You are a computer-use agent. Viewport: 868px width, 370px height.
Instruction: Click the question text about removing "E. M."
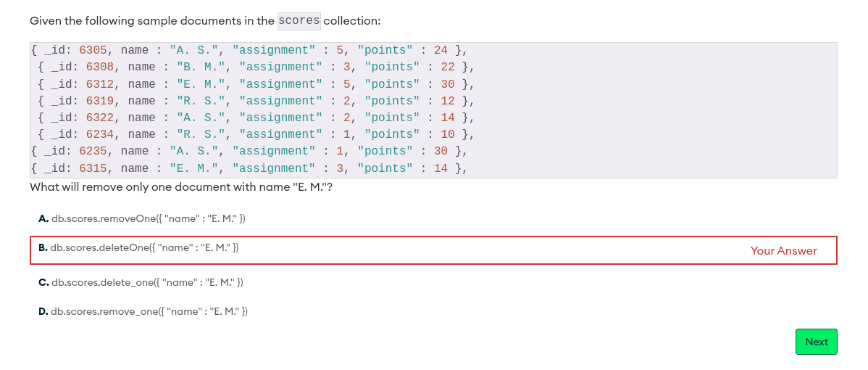tap(181, 187)
